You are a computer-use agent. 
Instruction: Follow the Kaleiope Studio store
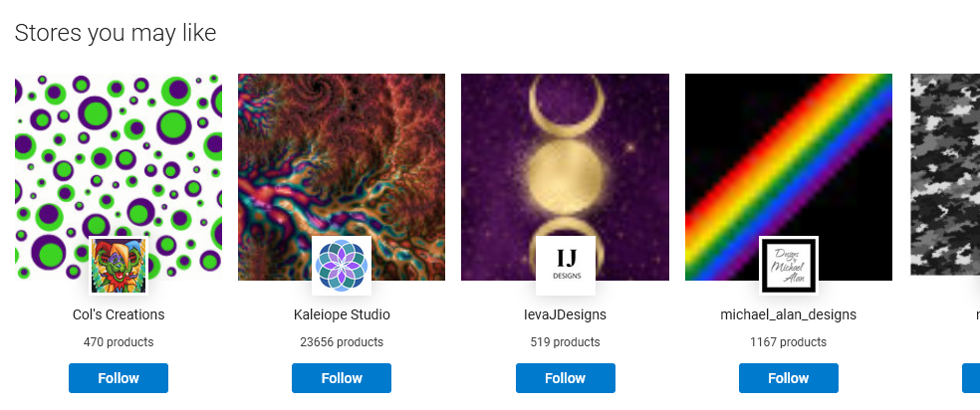342,378
